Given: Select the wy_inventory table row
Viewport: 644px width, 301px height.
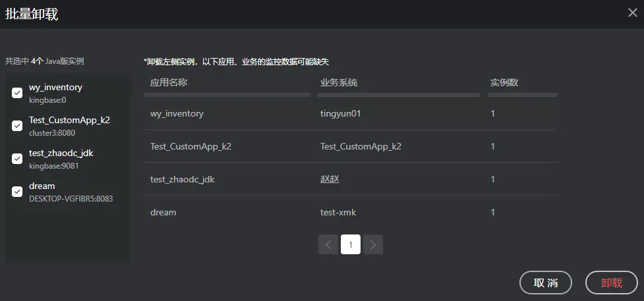Looking at the screenshot, I should (x=177, y=113).
